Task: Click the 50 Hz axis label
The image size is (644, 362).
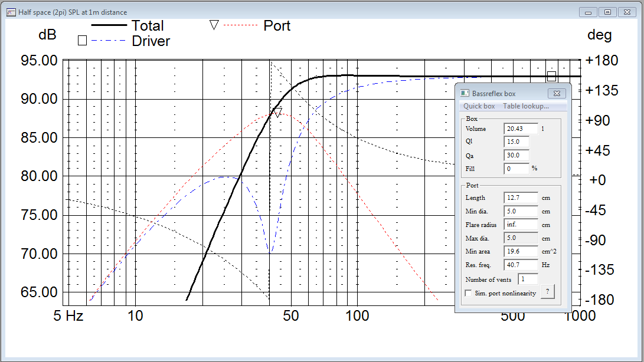Action: (291, 315)
